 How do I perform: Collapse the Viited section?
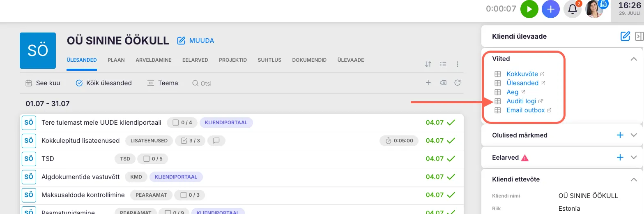click(x=633, y=59)
